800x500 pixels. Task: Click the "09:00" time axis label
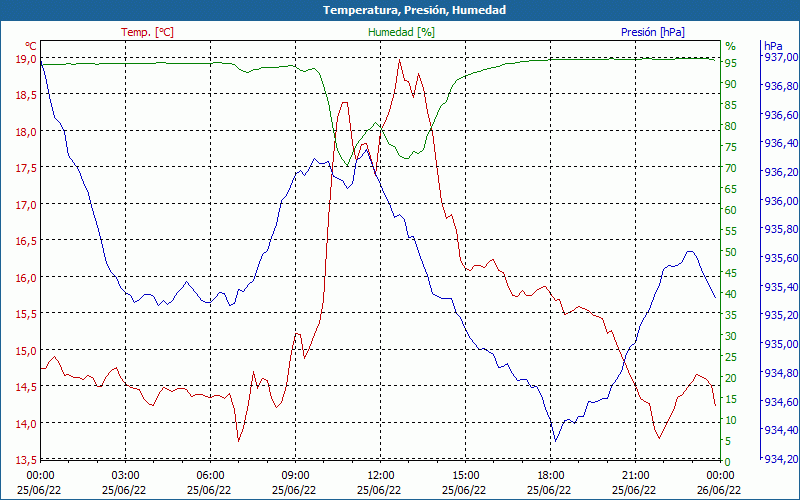tap(295, 476)
